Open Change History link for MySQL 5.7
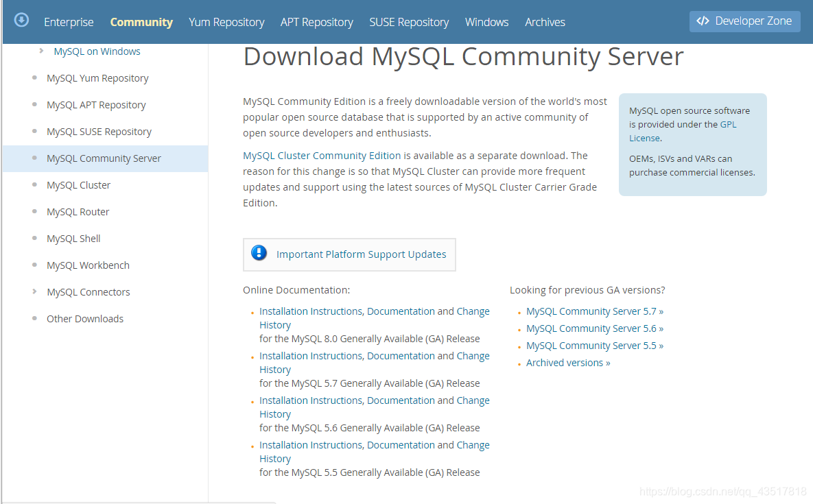Viewport: 813px width, 504px height. [x=375, y=363]
